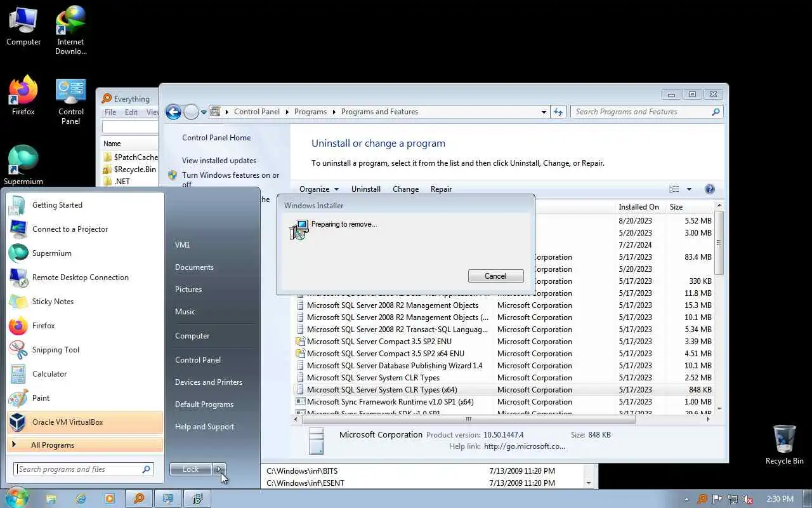Click the Windows Start orb

coord(16,498)
